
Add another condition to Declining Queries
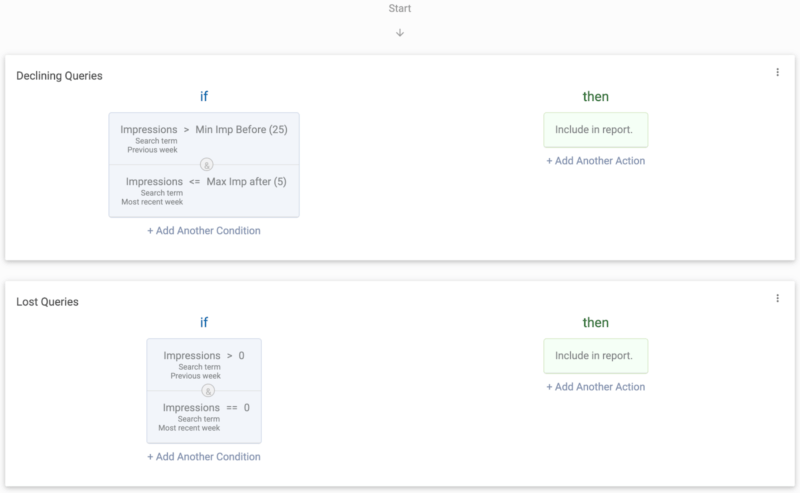click(204, 231)
